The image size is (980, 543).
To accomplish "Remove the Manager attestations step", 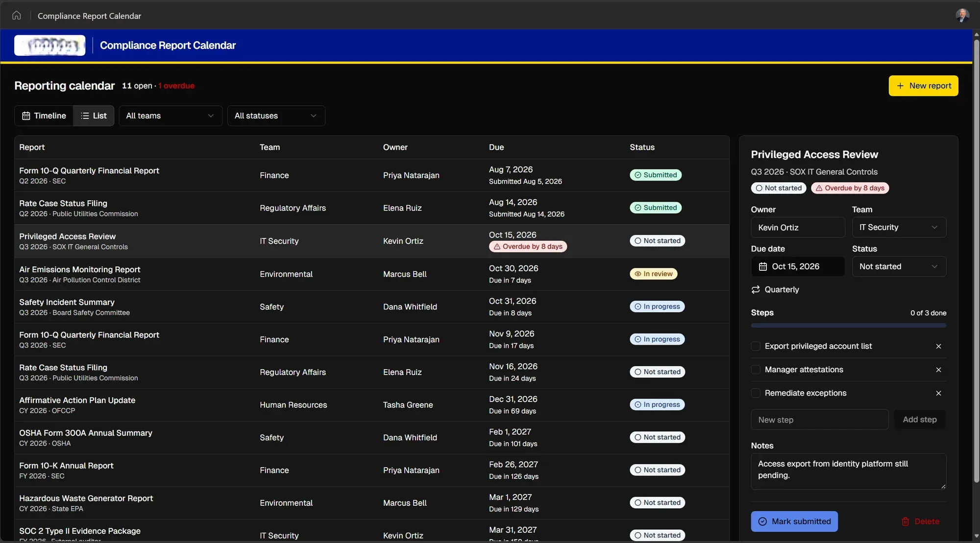I will (938, 370).
